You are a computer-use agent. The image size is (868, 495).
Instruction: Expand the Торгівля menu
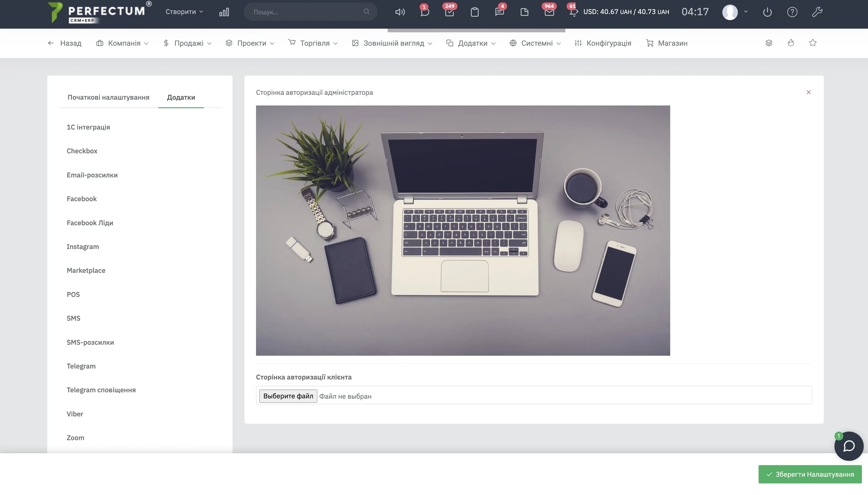pos(313,43)
